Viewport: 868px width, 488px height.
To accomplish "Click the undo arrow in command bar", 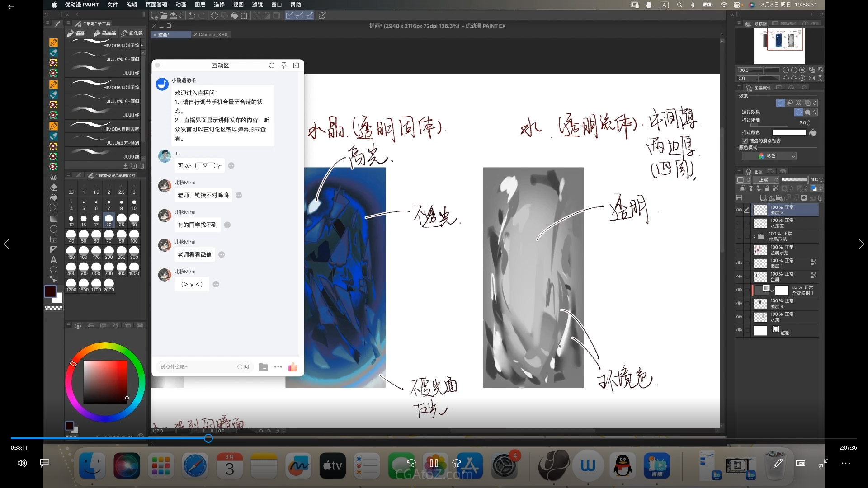I will click(192, 15).
